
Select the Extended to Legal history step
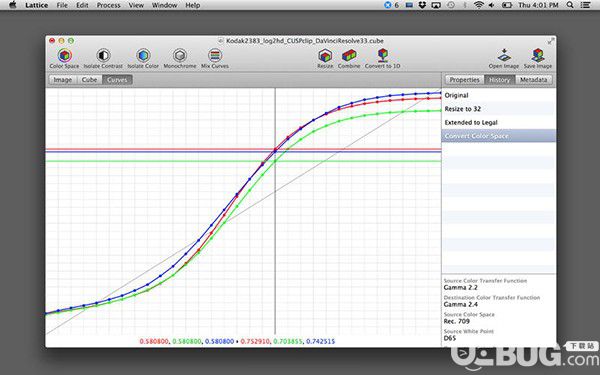[499, 122]
